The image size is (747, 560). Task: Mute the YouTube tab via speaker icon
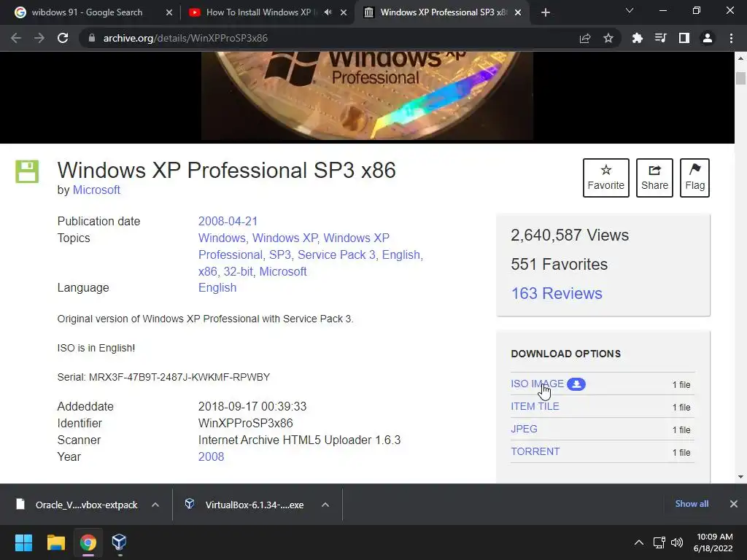[328, 12]
